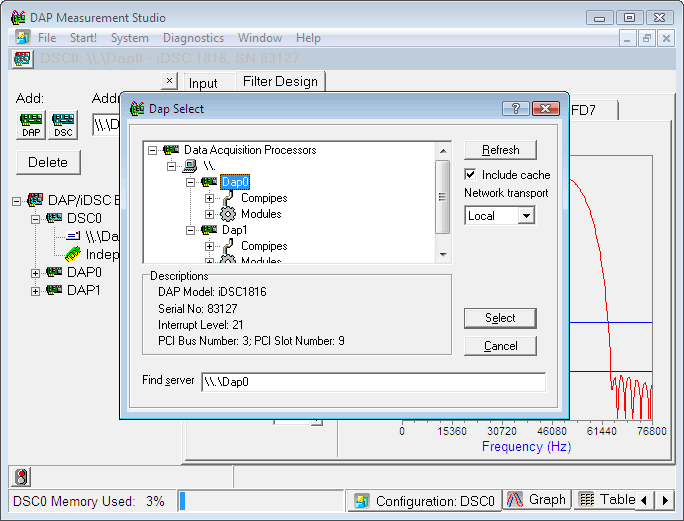
Task: Click the DSC0 document window icon
Action: pos(22,58)
